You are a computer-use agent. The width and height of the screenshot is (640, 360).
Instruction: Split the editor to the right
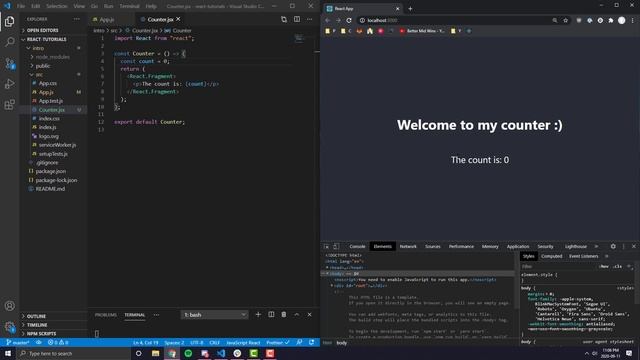297,19
